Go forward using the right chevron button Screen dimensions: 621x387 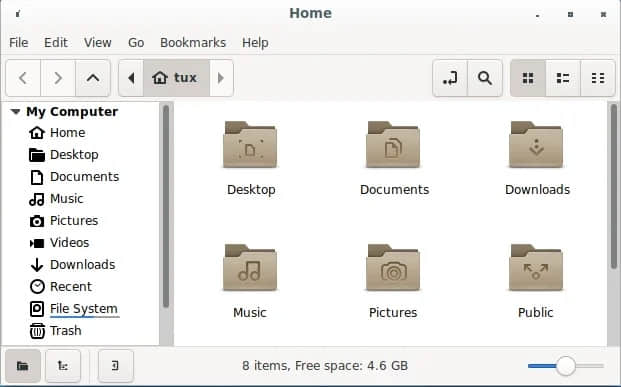[58, 78]
